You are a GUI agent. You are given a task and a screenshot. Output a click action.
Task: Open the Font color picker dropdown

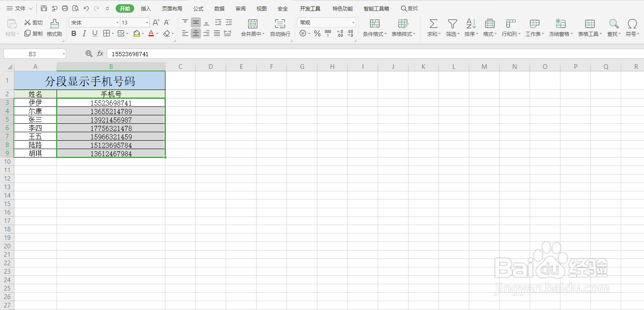tap(157, 34)
